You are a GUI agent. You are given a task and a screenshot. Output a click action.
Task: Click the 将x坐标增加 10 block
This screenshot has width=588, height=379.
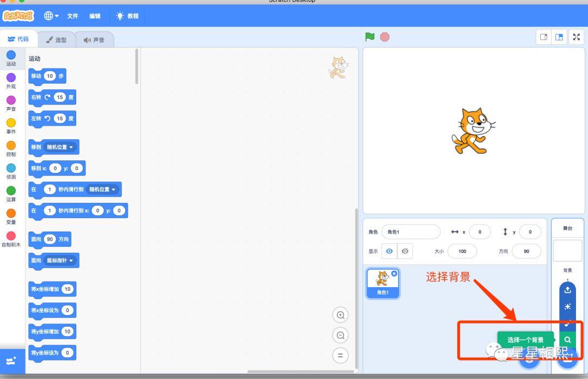click(x=52, y=289)
